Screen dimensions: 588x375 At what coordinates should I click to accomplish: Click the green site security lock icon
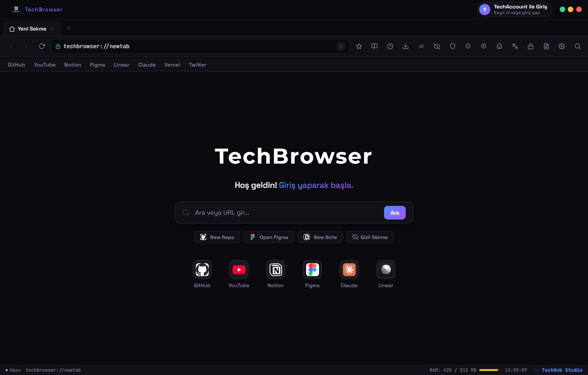click(x=58, y=46)
